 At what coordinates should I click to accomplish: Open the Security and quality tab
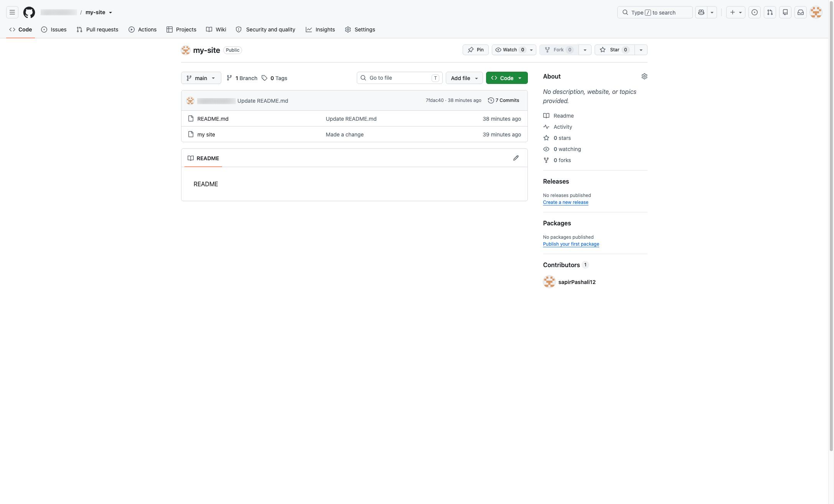point(265,30)
